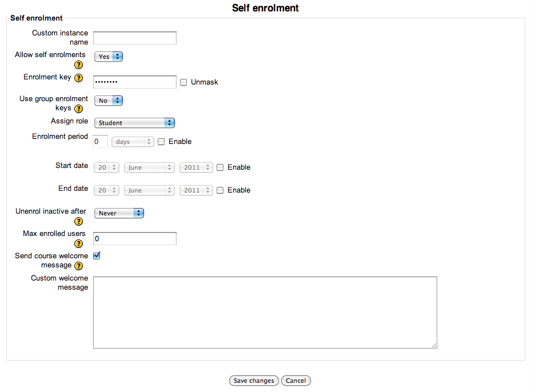Open the Use group enrolment keys No dropdown
The height and width of the screenshot is (392, 535).
tap(109, 101)
